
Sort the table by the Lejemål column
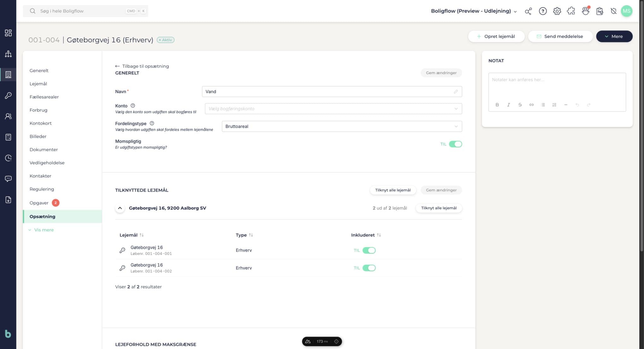click(x=132, y=235)
